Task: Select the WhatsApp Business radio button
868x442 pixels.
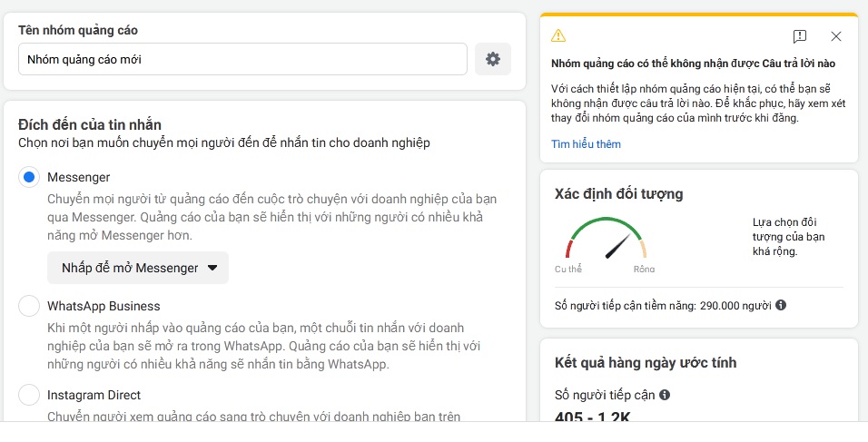Action: (x=29, y=306)
